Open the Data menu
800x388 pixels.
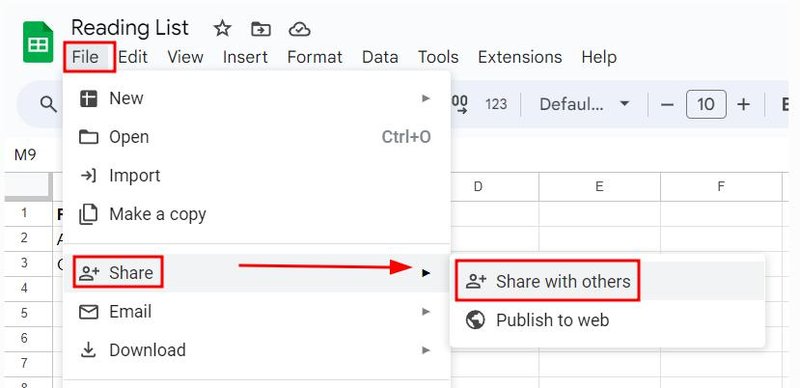coord(380,57)
